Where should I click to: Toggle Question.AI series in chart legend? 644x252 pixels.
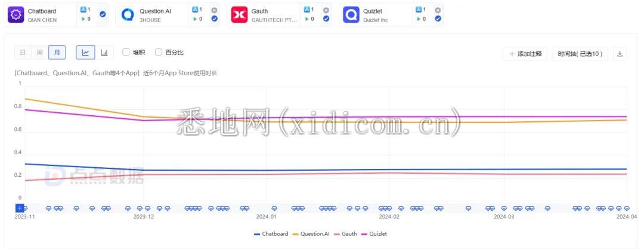point(311,234)
